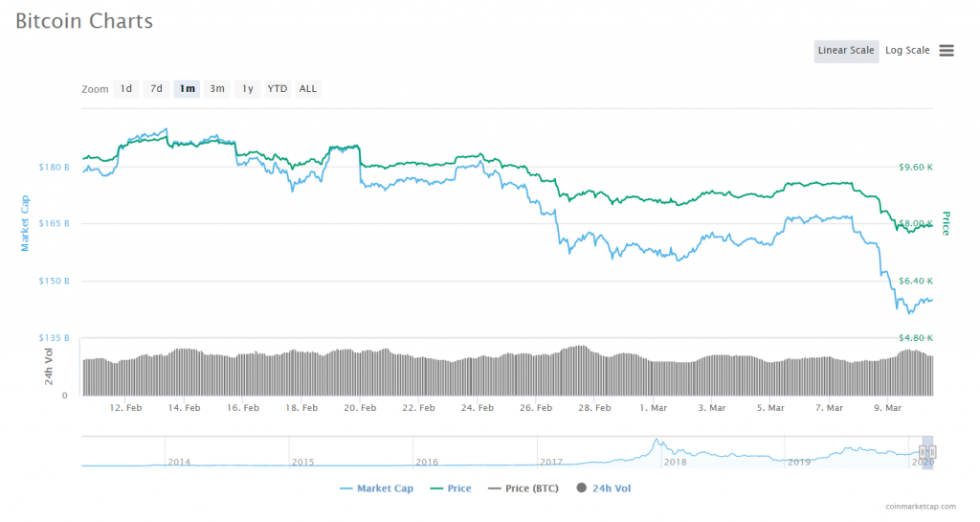Switch chart to Linear Scale

(846, 51)
